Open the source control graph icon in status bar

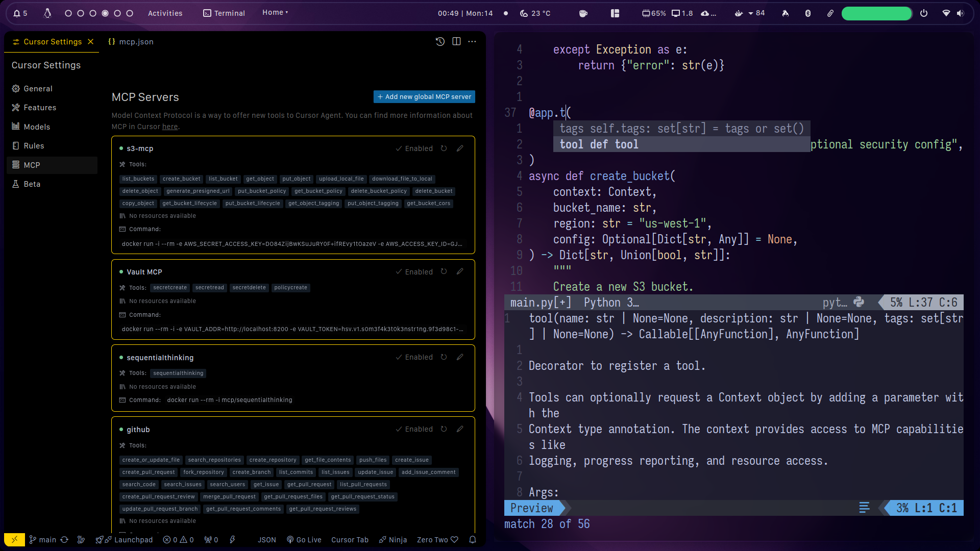point(81,540)
